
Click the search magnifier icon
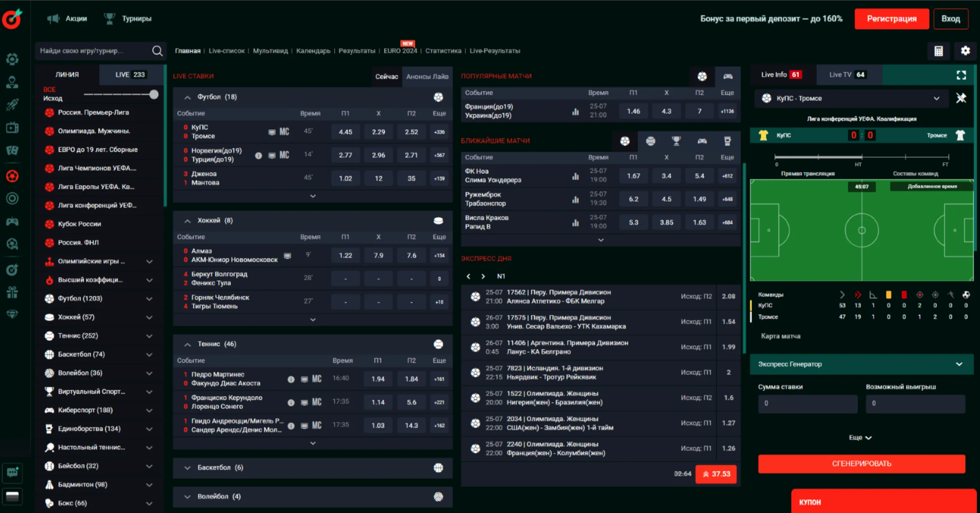pyautogui.click(x=157, y=51)
